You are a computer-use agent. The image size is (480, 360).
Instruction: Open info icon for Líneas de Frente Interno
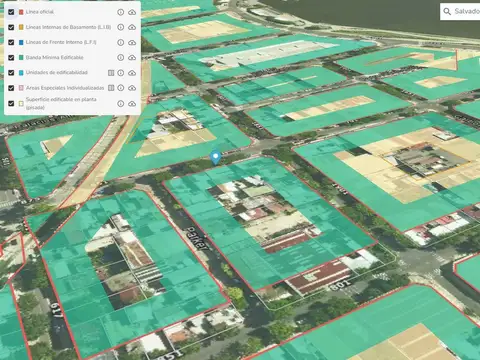pos(121,43)
